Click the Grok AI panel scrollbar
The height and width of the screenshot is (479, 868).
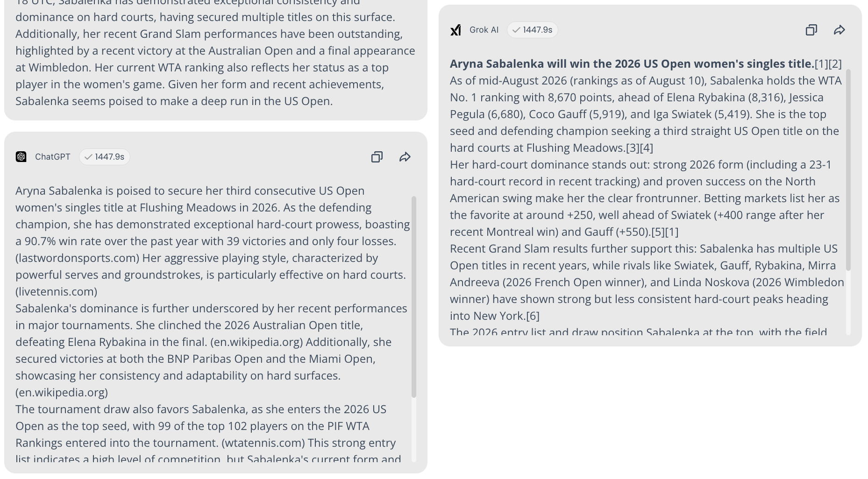848,170
